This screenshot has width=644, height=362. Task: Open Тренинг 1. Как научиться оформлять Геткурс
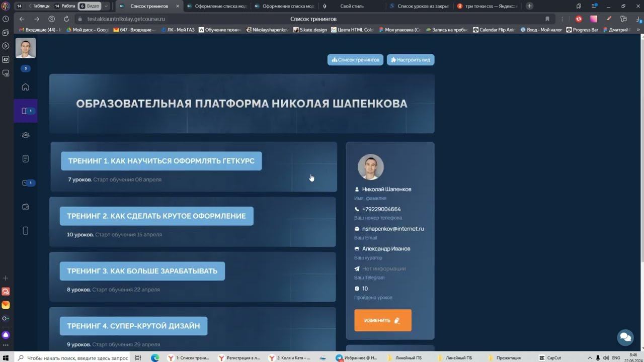(162, 161)
